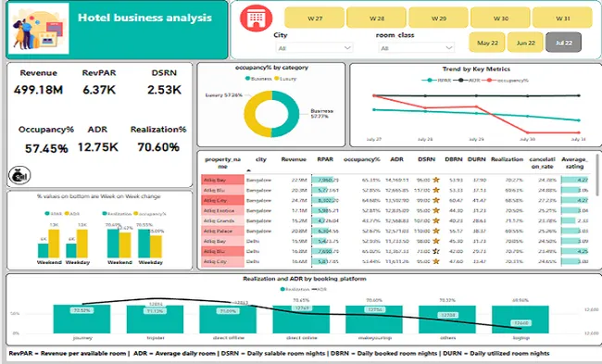Click the DSRN 2.53K KPI value
The width and height of the screenshot is (602, 364).
pyautogui.click(x=164, y=90)
